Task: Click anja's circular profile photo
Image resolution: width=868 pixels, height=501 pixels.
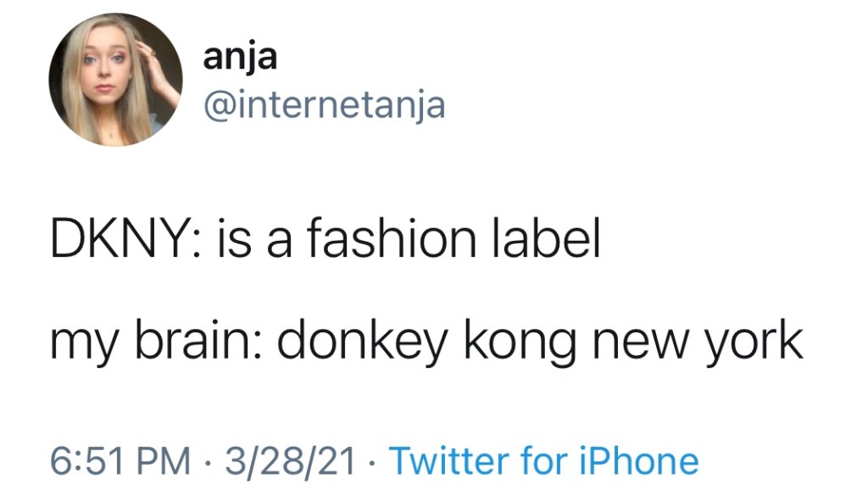Action: 115,81
